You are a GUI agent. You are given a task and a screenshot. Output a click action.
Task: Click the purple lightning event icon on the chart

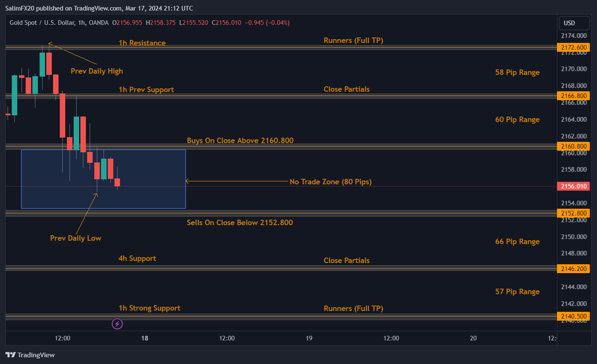[117, 324]
